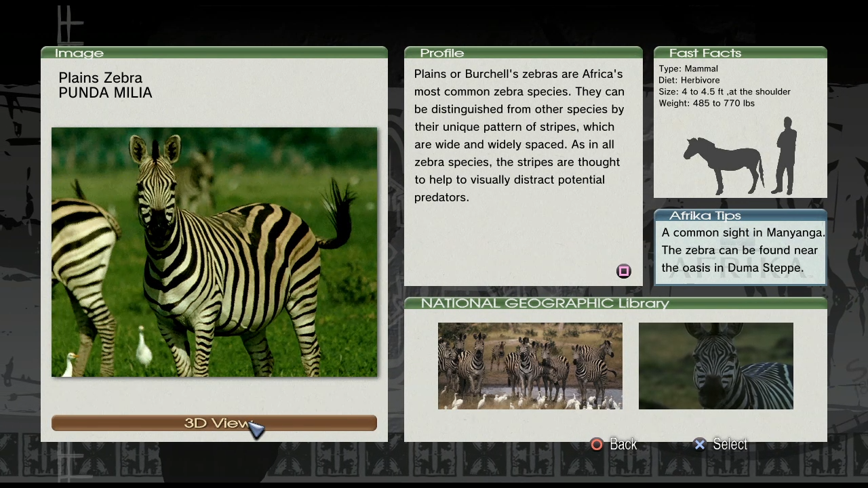Choose the Select label
The width and height of the screenshot is (868, 488).
(x=730, y=444)
